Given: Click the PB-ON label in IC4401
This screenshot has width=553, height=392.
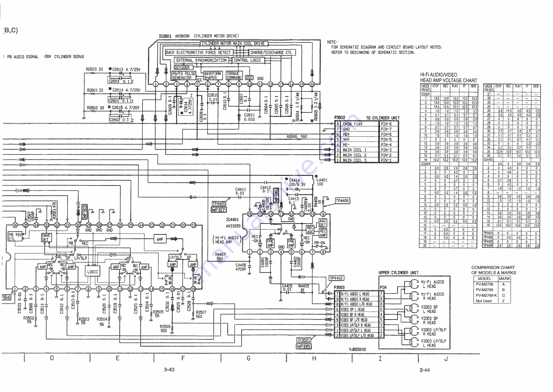Looking at the screenshot, I should [320, 243].
